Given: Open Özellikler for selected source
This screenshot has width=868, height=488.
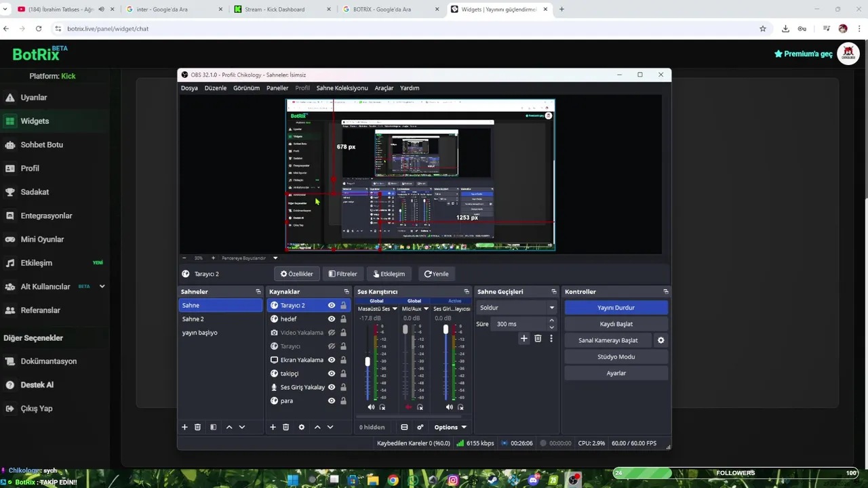Looking at the screenshot, I should pos(297,274).
